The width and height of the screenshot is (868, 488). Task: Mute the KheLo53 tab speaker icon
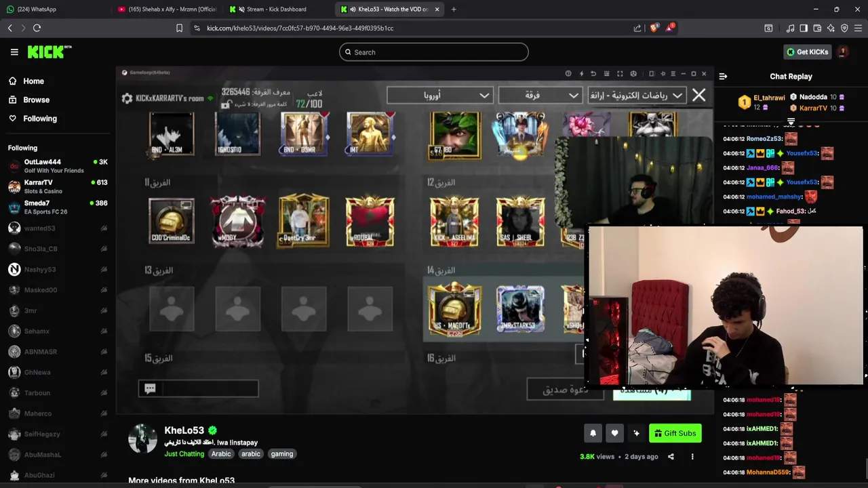[353, 9]
